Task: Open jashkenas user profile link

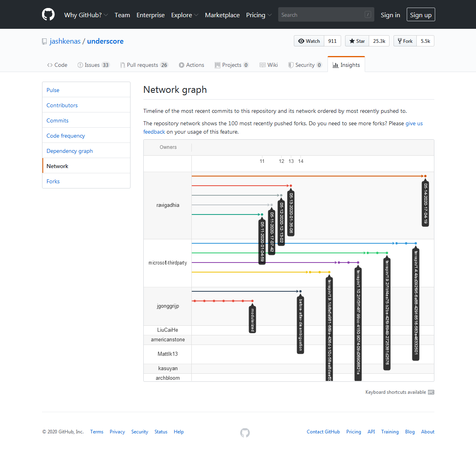Action: pyautogui.click(x=65, y=41)
